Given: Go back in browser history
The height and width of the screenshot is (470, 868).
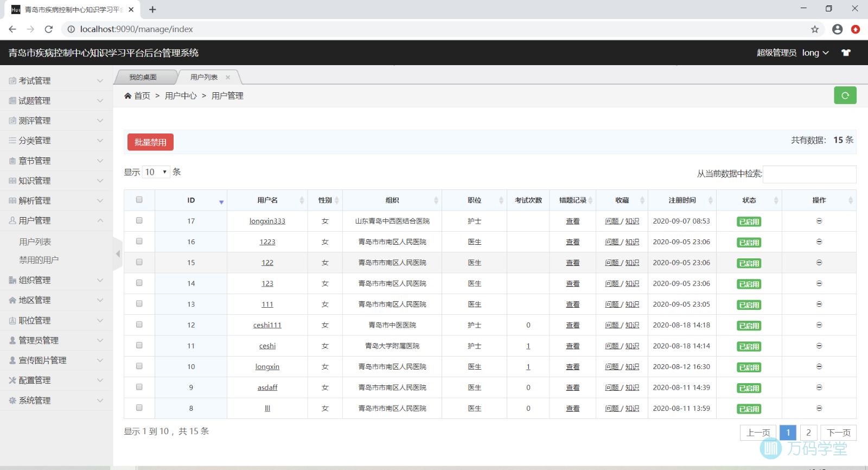Looking at the screenshot, I should click(x=12, y=29).
